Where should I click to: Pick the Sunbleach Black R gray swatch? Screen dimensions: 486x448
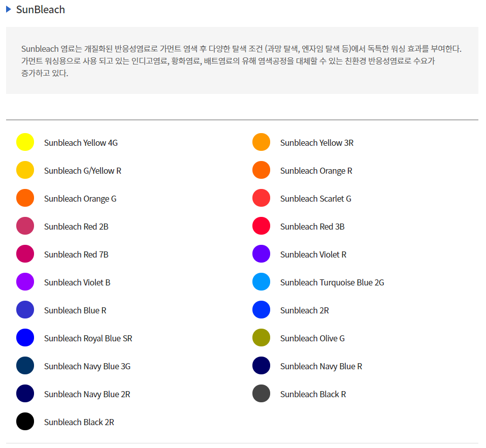[262, 394]
